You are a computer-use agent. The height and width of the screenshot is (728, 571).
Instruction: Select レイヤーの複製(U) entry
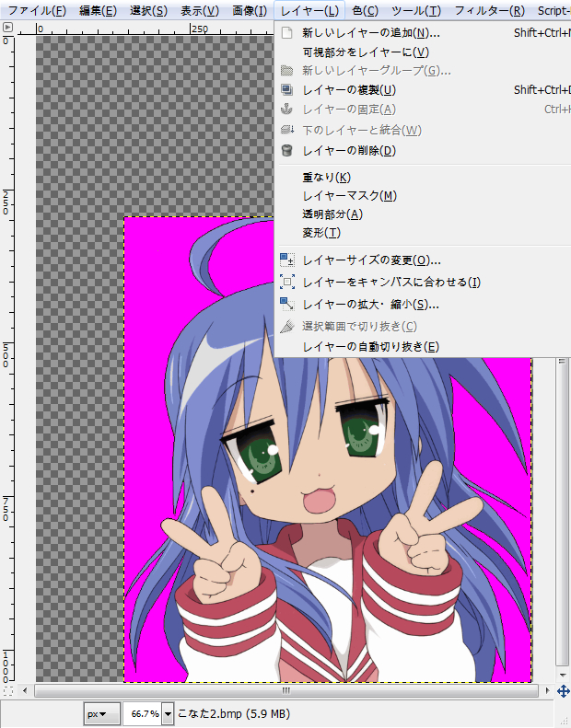pos(423,90)
